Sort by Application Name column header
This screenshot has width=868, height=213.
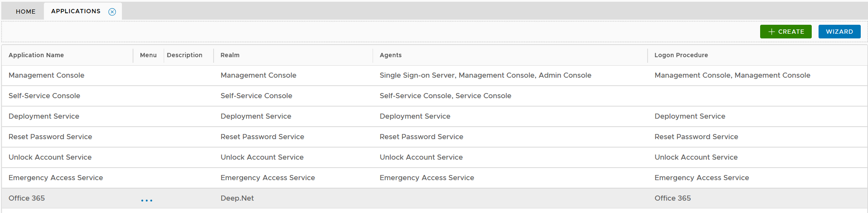(36, 55)
